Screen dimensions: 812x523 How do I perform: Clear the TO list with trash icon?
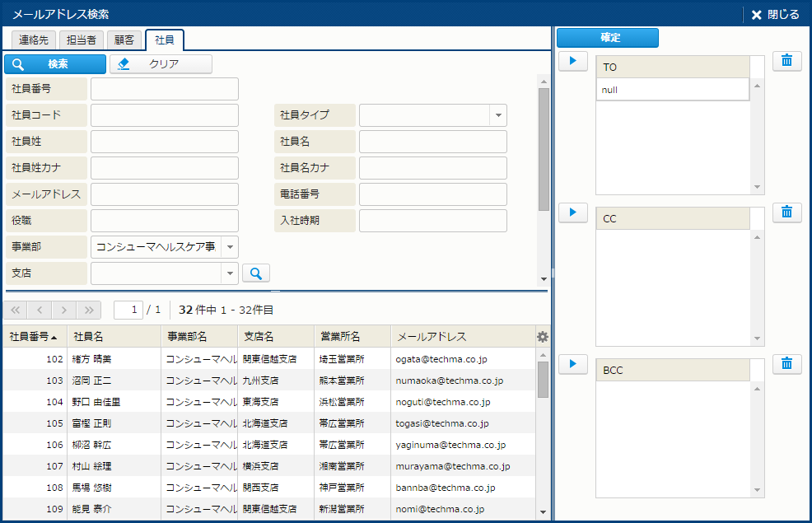click(786, 61)
